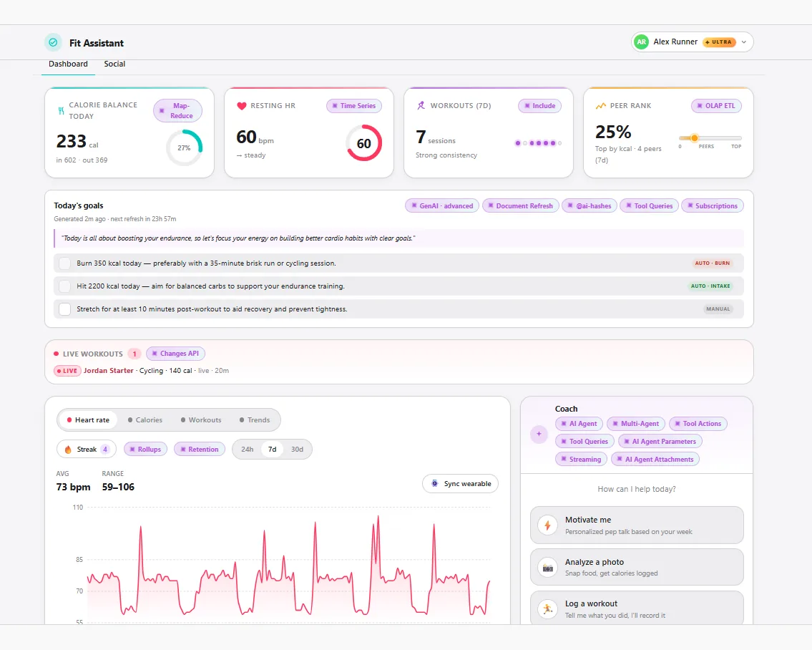Click the AI Agent Parameters tag
The height and width of the screenshot is (650, 812).
click(x=660, y=442)
